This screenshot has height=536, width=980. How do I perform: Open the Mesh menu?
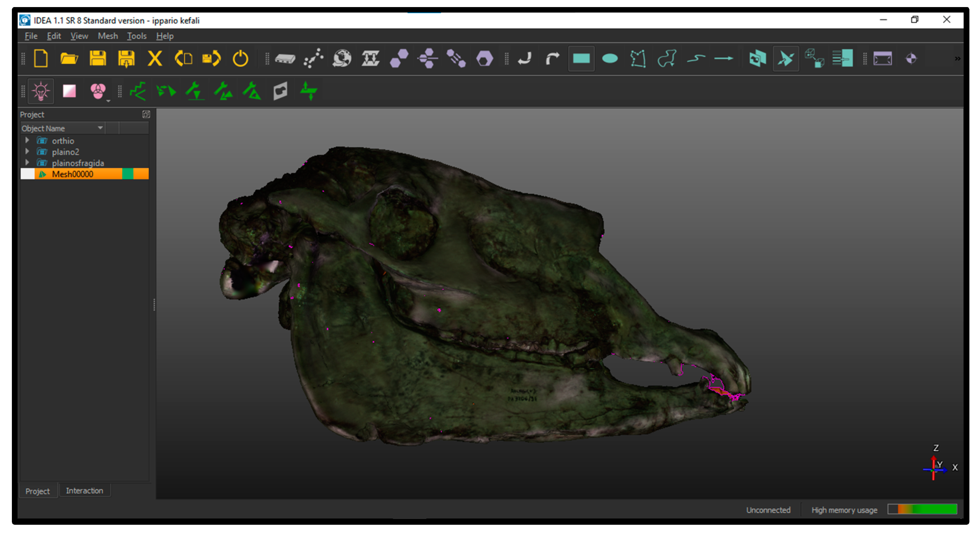(108, 36)
